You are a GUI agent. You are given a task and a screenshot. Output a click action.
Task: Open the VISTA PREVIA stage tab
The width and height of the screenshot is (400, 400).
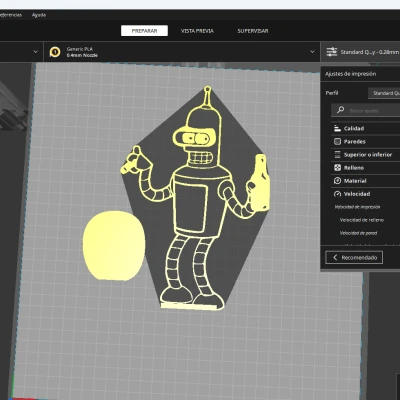pos(197,31)
